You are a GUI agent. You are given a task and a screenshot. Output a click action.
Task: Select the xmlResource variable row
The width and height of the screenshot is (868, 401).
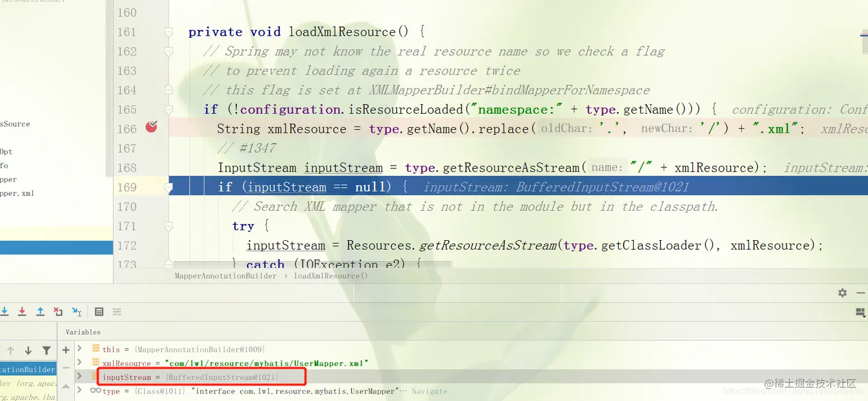coord(471,363)
